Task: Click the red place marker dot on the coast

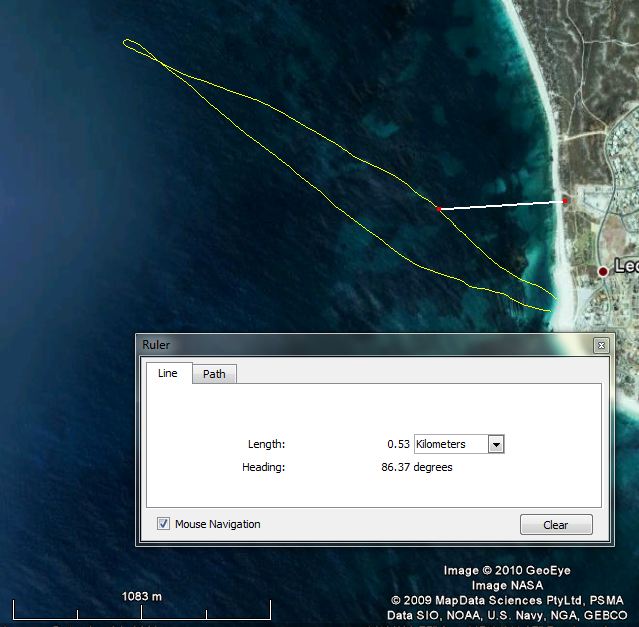Action: click(x=603, y=271)
